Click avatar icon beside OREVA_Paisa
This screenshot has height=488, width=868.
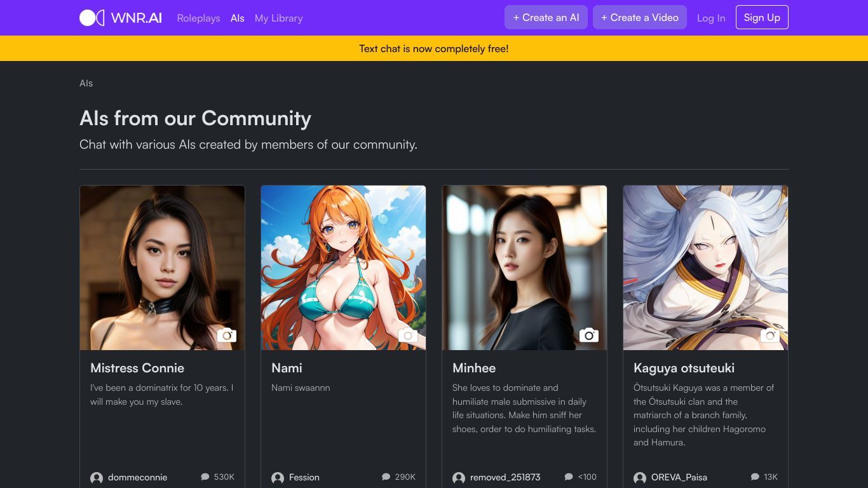pyautogui.click(x=640, y=478)
